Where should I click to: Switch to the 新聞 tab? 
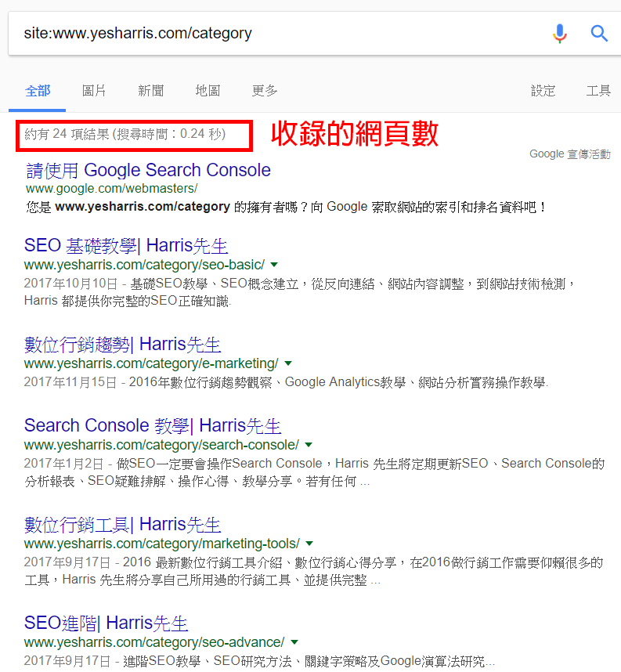151,91
